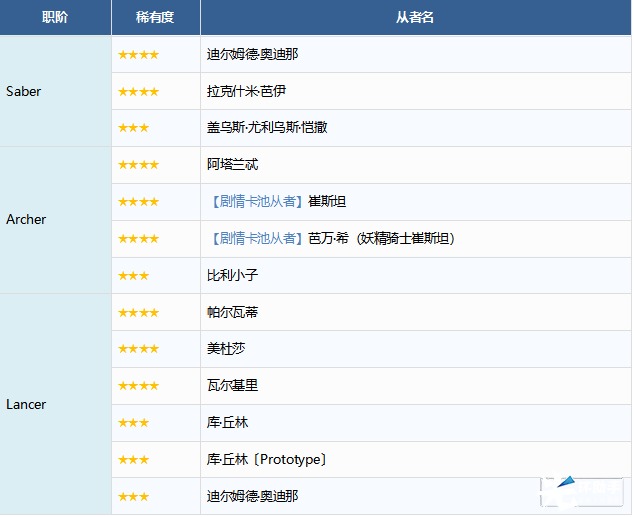Select the Archer class cell
This screenshot has width=634, height=517.
click(x=26, y=219)
